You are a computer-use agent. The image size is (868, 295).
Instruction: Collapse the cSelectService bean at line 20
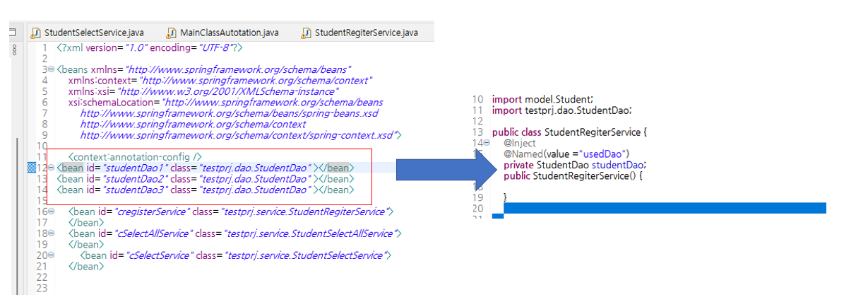coord(52,255)
